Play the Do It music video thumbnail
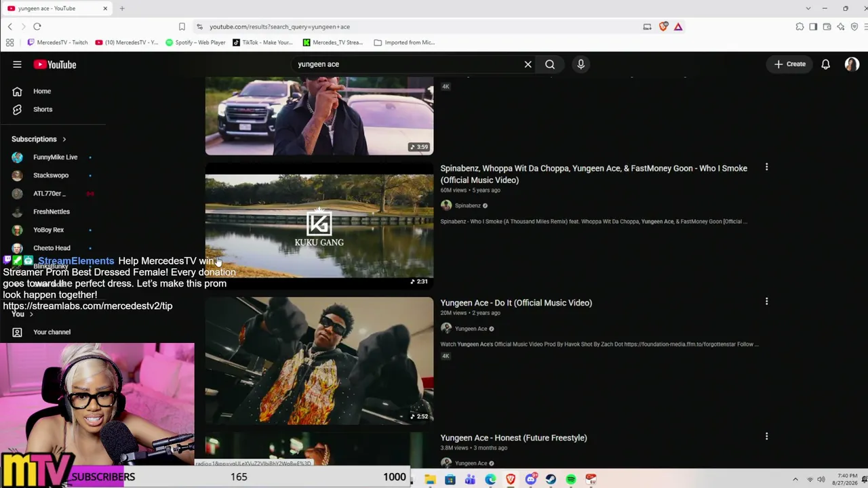The height and width of the screenshot is (488, 868). click(319, 361)
